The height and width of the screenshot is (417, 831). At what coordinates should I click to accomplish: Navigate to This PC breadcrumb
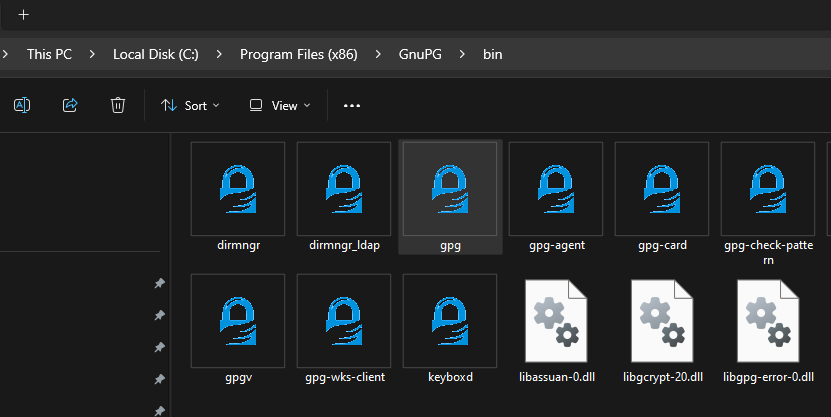(x=49, y=54)
